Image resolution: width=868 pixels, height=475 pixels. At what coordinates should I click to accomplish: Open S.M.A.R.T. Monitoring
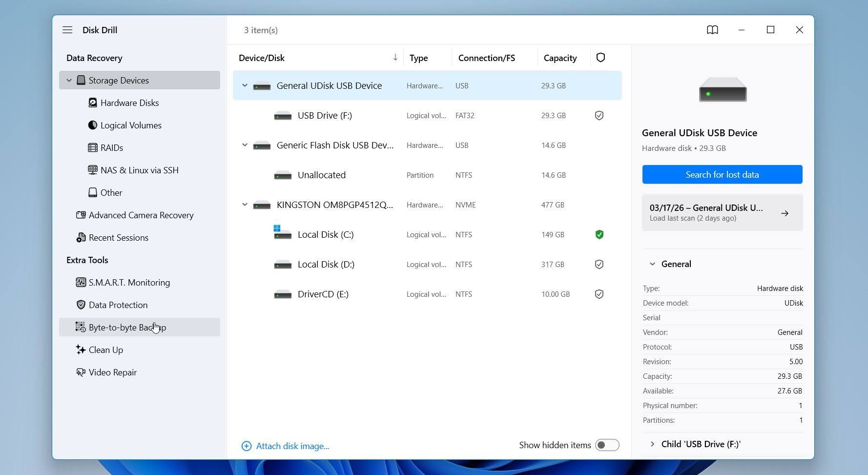point(129,283)
